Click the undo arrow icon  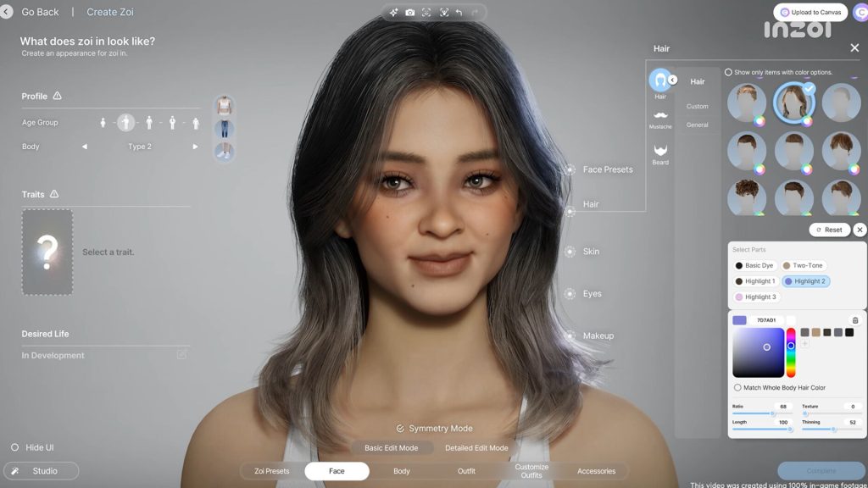(x=459, y=12)
